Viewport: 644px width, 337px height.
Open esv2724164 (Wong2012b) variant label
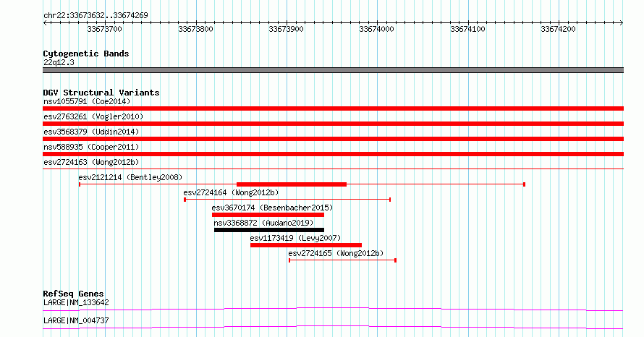(x=232, y=192)
